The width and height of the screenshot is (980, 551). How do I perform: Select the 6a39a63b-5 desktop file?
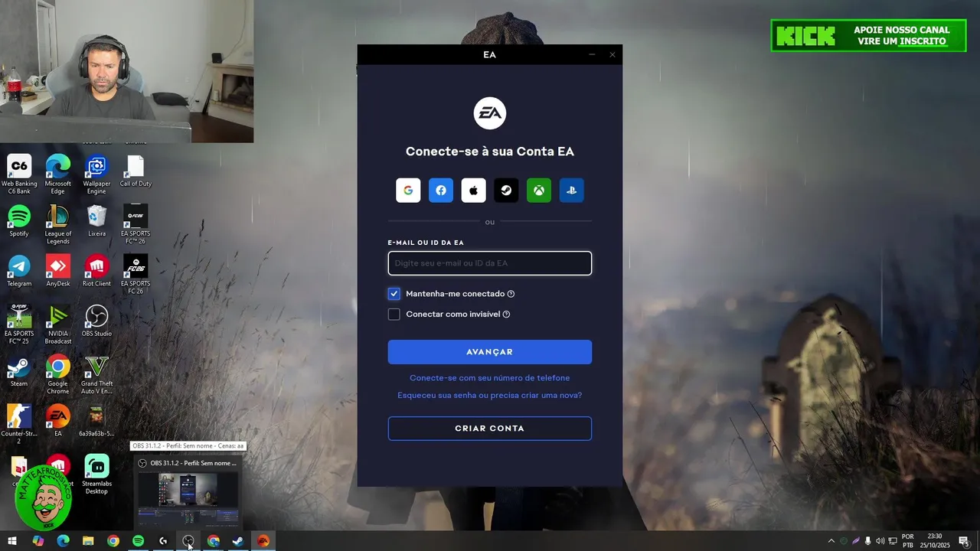coord(96,421)
